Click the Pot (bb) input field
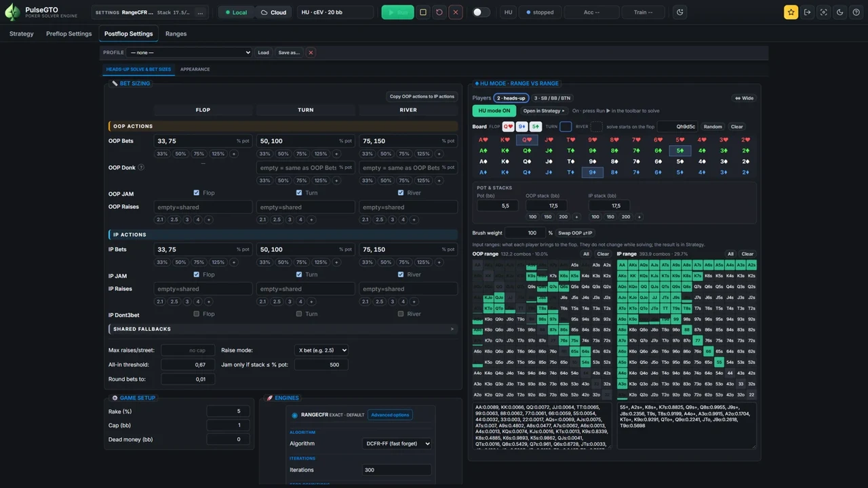This screenshot has height=488, width=868. [x=497, y=205]
